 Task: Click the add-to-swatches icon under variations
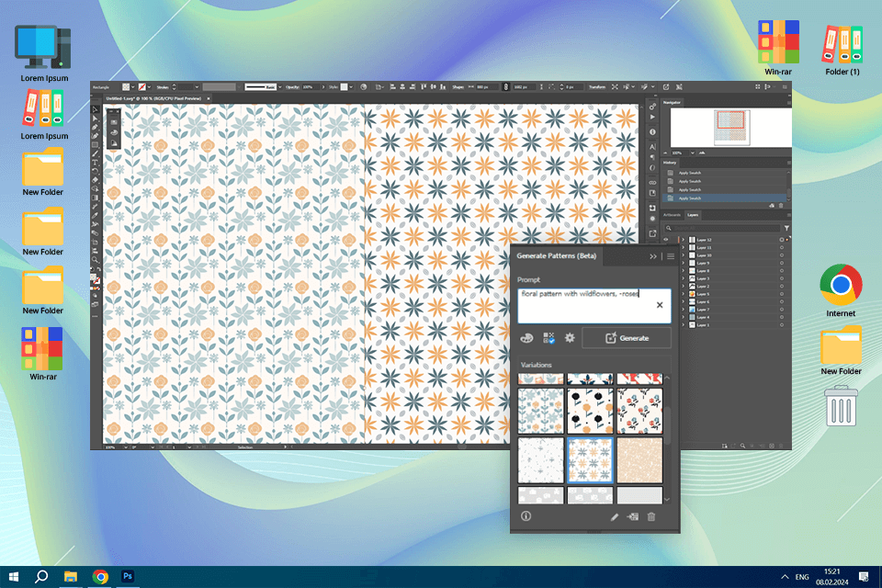[x=633, y=516]
